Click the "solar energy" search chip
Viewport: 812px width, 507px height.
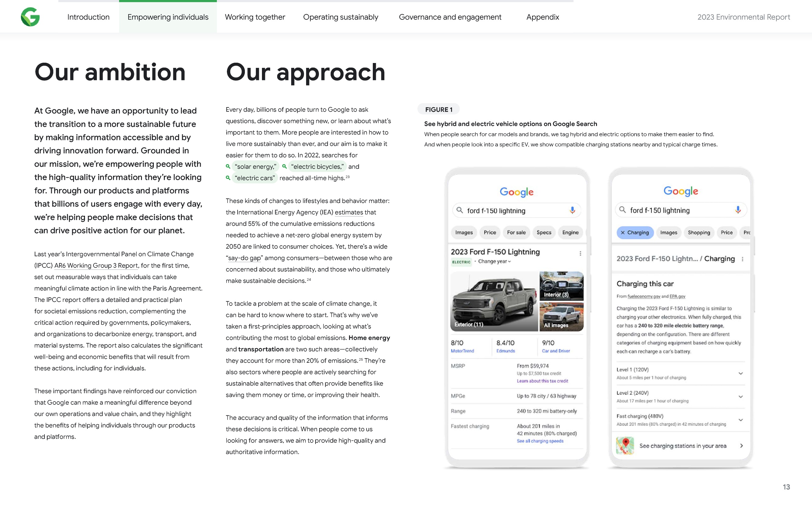point(256,167)
